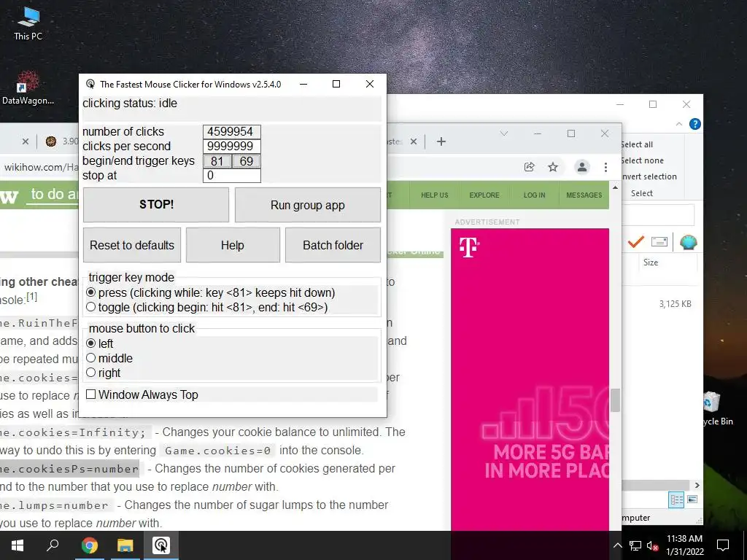
Task: Focus the stop at field
Action: click(231, 176)
